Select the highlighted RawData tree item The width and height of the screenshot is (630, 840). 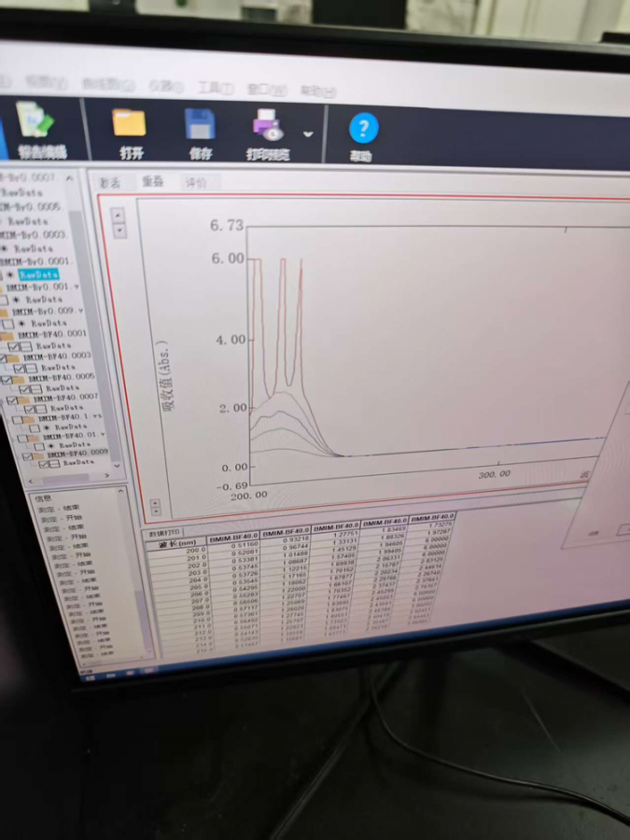(x=38, y=274)
